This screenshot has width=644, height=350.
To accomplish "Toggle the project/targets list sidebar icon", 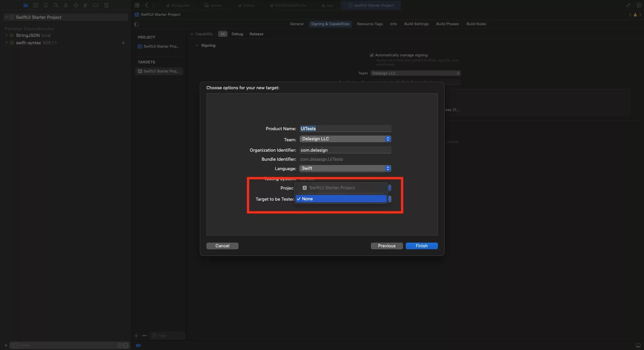I will pos(136,24).
